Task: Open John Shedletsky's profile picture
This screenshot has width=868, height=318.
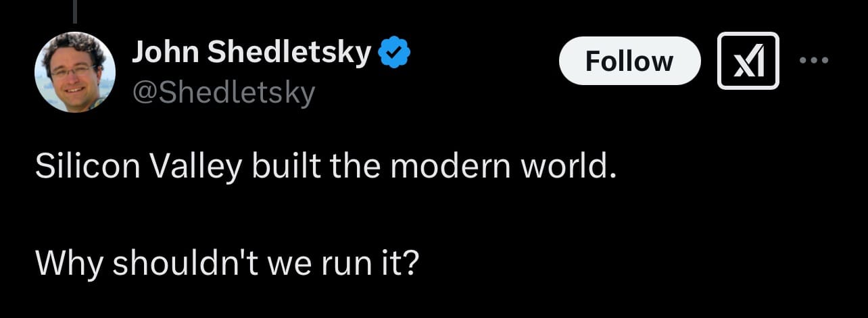Action: coord(74,72)
